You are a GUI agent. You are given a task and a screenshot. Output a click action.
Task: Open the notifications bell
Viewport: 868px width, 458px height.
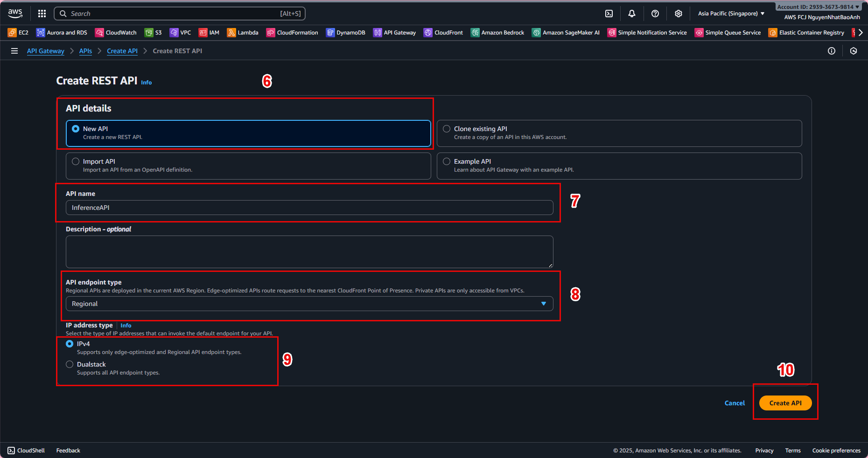tap(632, 14)
